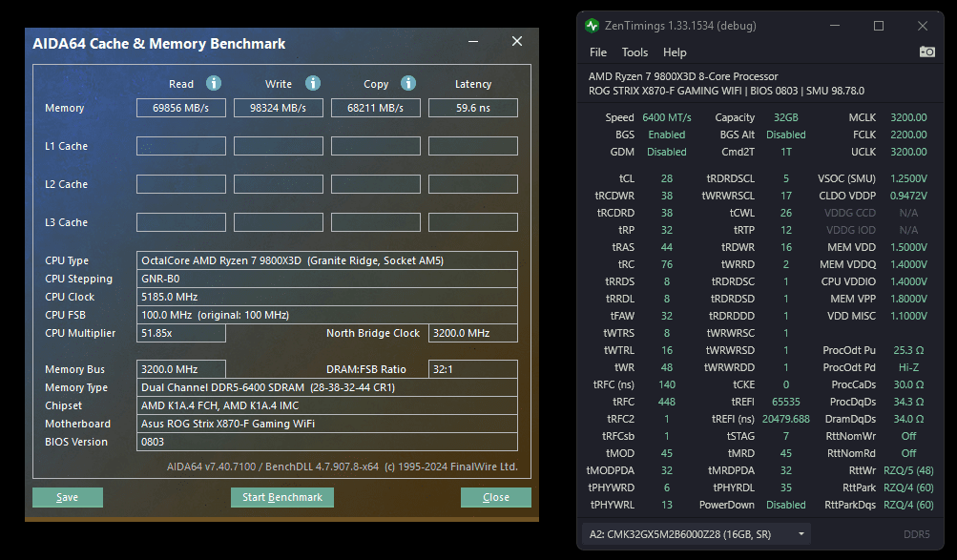
Task: Click the Capacity value 32GB
Action: (x=785, y=117)
